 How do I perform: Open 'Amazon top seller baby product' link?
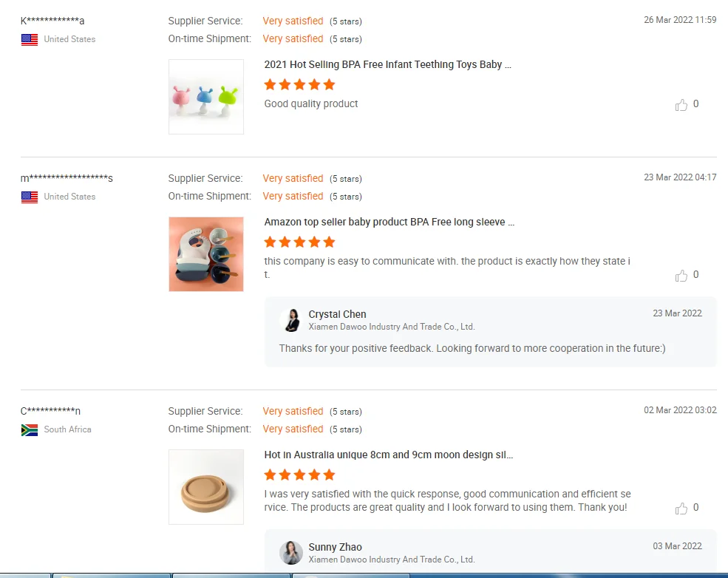[x=389, y=222]
